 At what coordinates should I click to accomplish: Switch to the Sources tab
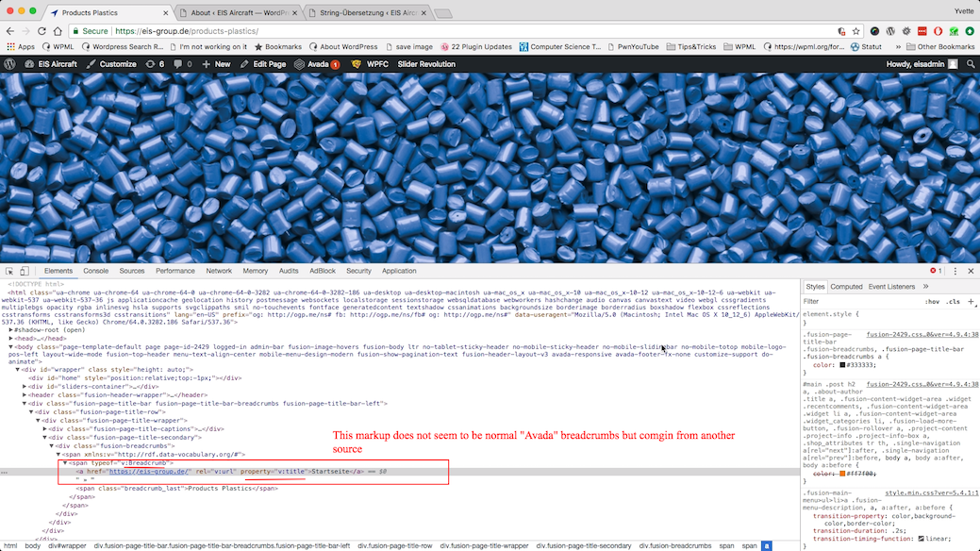click(132, 271)
